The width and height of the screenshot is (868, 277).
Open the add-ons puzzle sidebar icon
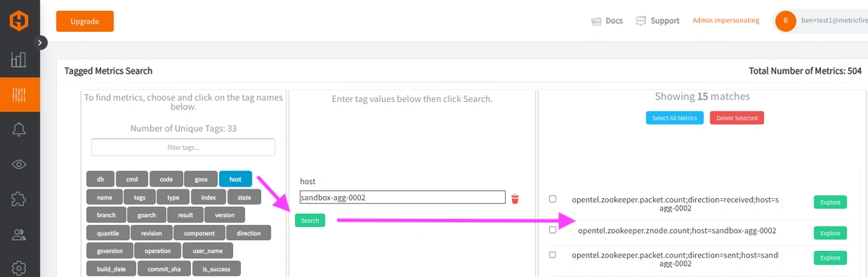(x=20, y=199)
